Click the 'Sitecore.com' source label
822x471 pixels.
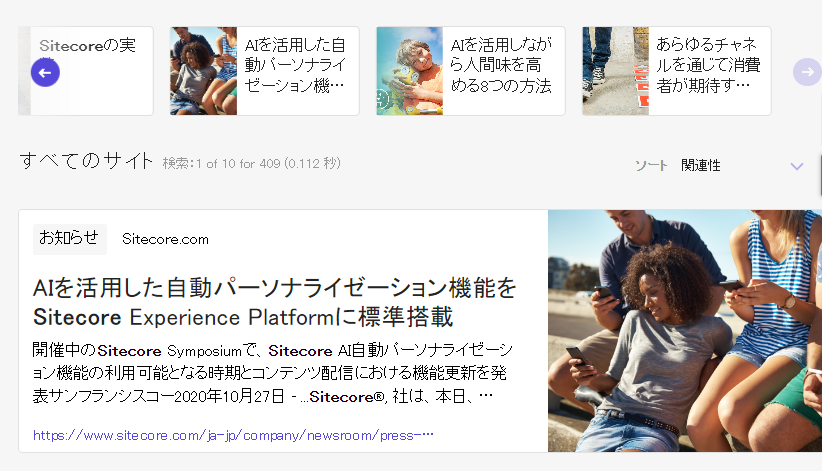[165, 239]
